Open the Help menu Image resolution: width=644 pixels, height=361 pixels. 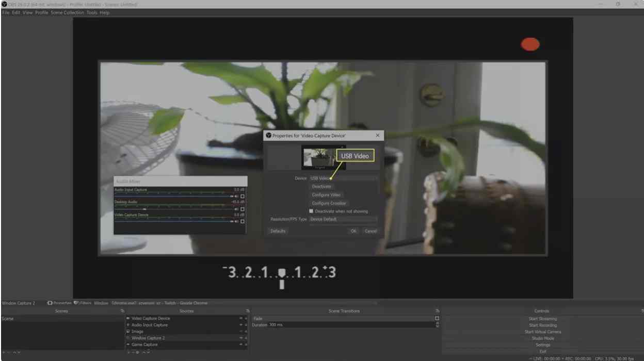click(104, 12)
